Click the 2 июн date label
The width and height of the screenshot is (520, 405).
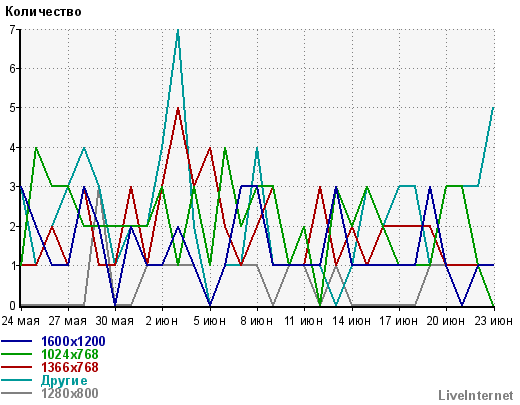point(162,321)
